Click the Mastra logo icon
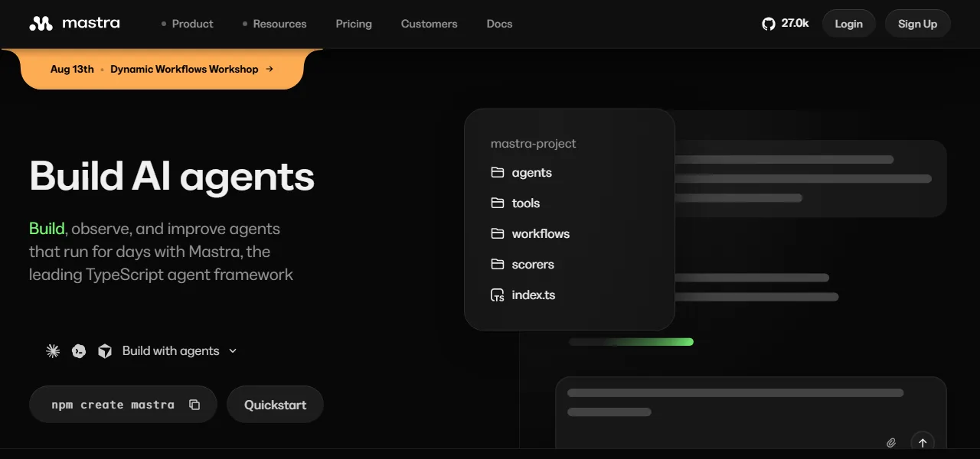 coord(41,24)
